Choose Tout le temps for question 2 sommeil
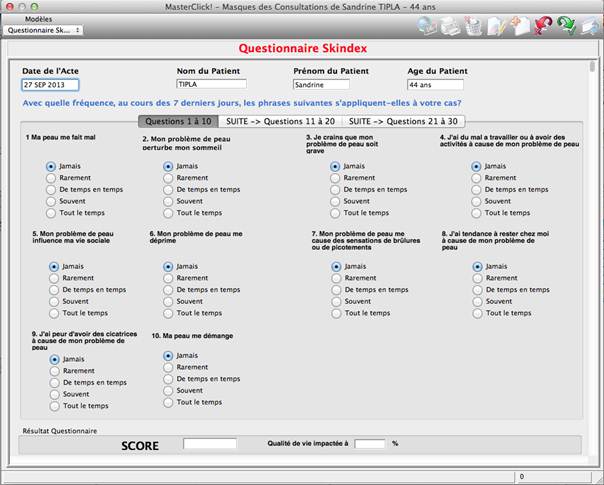604x485 pixels. coord(168,213)
